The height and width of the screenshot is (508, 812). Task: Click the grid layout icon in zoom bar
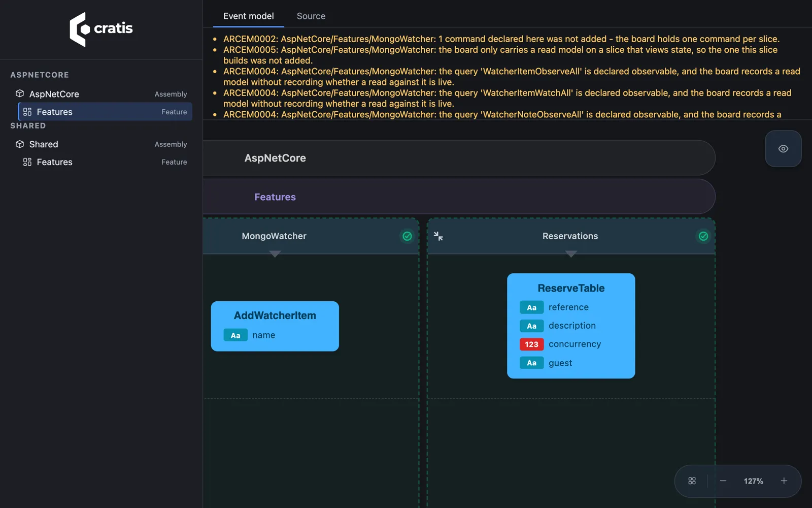tap(692, 481)
